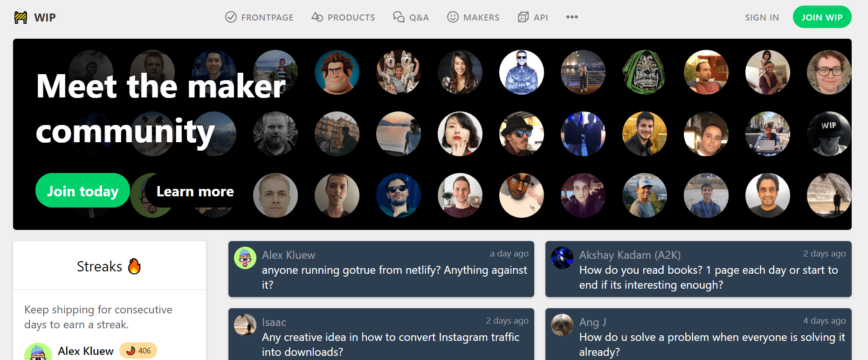Click the silhouette by the sea wall avatar
The height and width of the screenshot is (360, 868).
point(829,195)
